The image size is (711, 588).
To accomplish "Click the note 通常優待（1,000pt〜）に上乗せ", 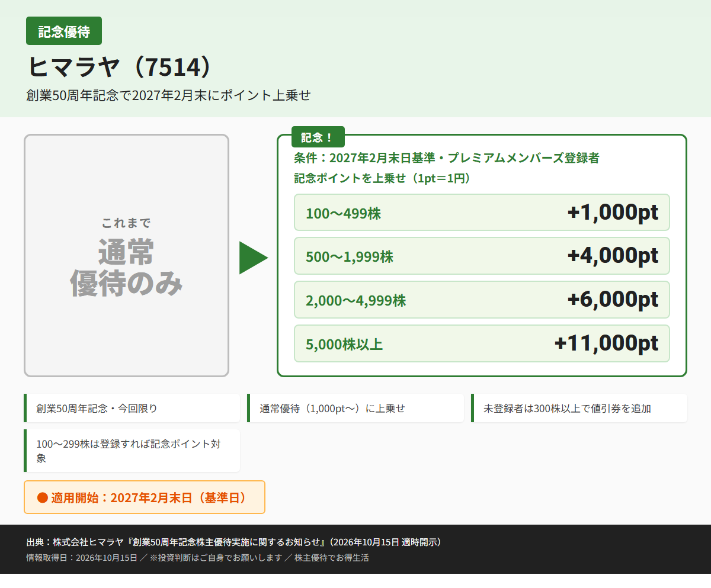I will click(x=355, y=408).
